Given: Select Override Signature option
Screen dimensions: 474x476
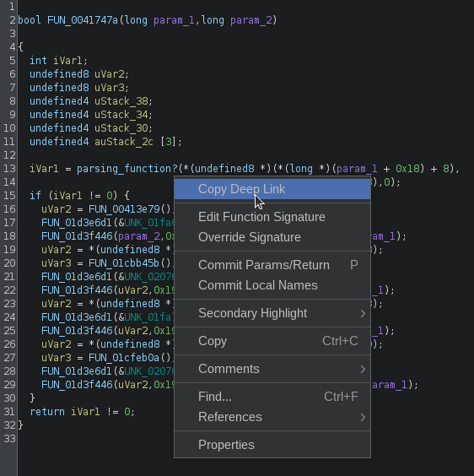Looking at the screenshot, I should click(x=272, y=237).
